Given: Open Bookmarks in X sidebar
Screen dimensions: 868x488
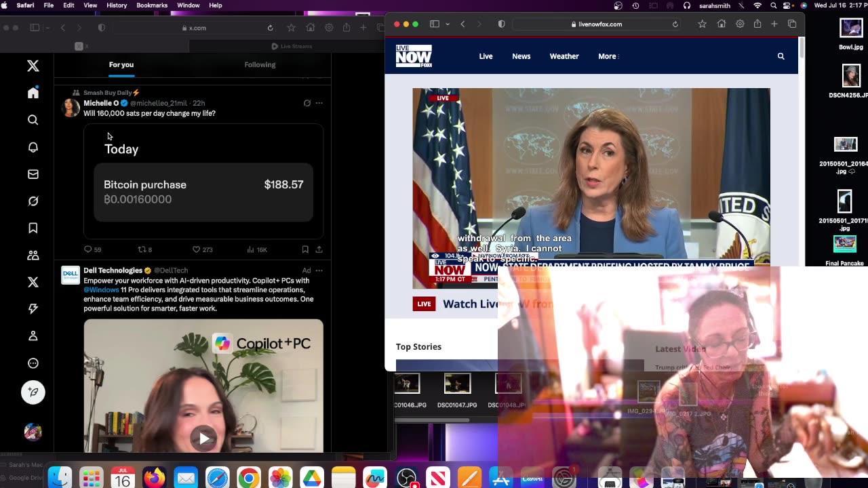Looking at the screenshot, I should point(33,228).
